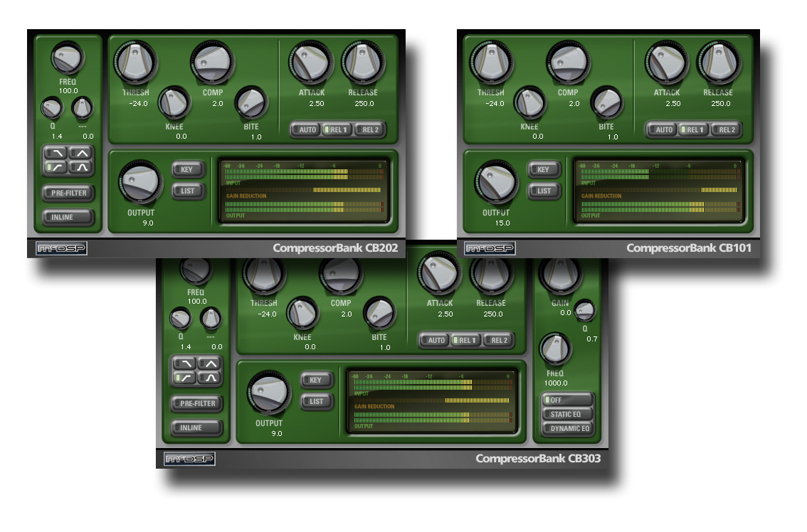Toggle INLINE in CB202
The height and width of the screenshot is (532, 807).
tap(68, 217)
